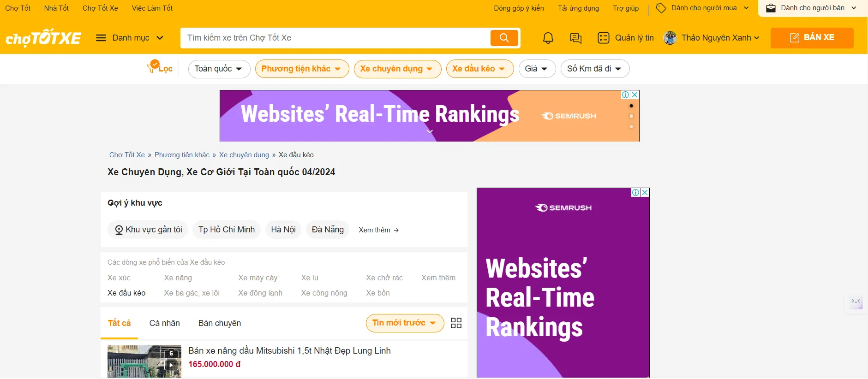Click Phương tiện khác breadcrumb link
The width and height of the screenshot is (868, 379).
tap(182, 155)
